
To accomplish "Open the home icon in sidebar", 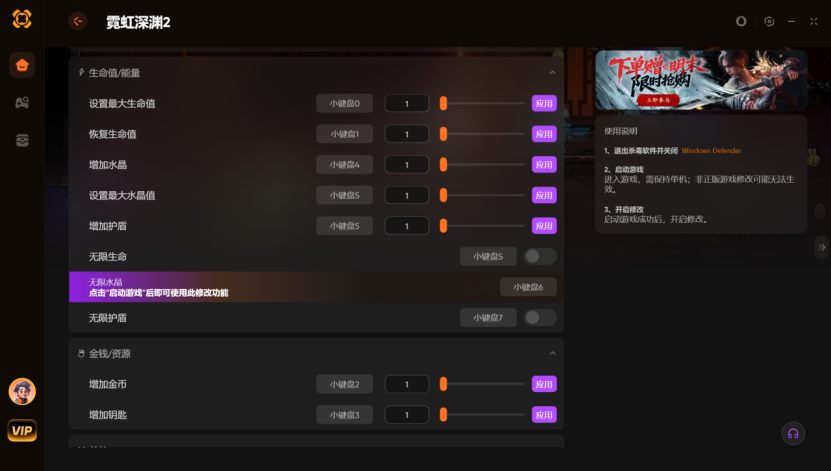I will tap(22, 65).
